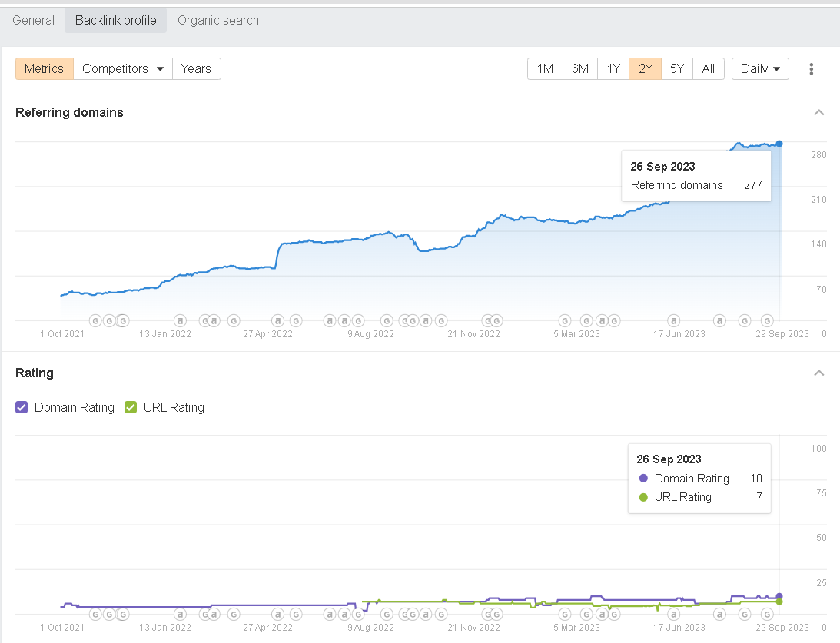Click leftmost G marker on Referring domains chart
The height and width of the screenshot is (643, 840).
[x=95, y=320]
